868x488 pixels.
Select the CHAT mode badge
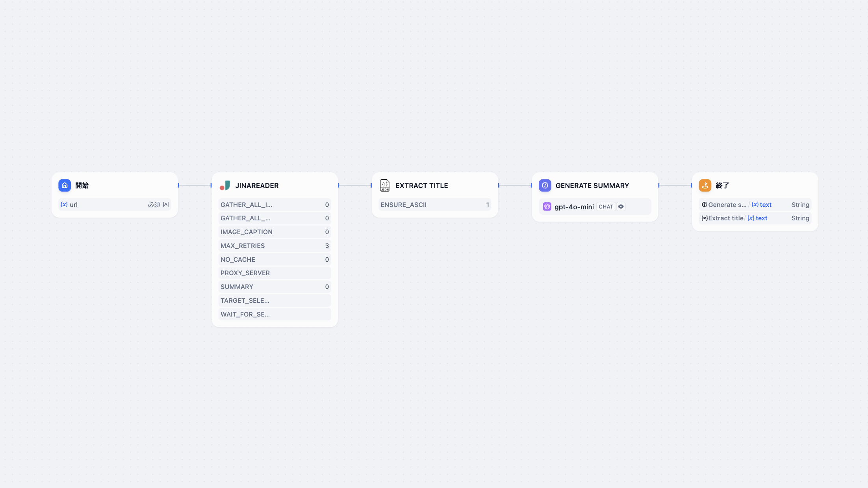point(606,207)
